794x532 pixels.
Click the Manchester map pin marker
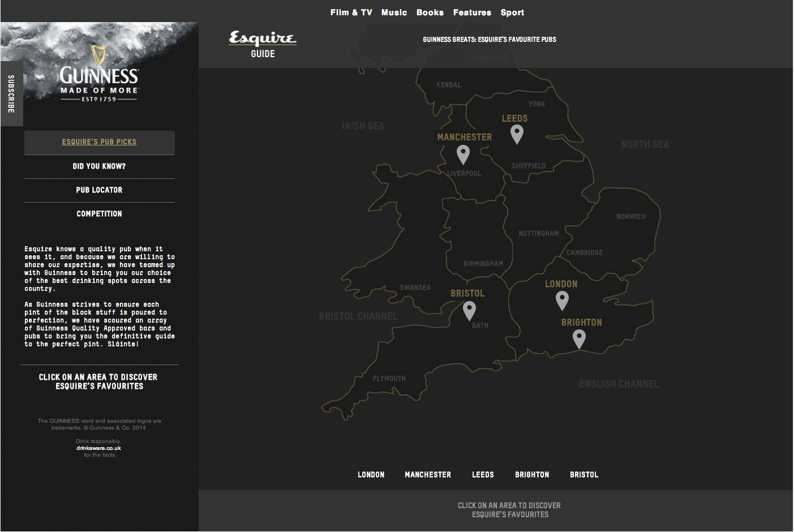[463, 154]
